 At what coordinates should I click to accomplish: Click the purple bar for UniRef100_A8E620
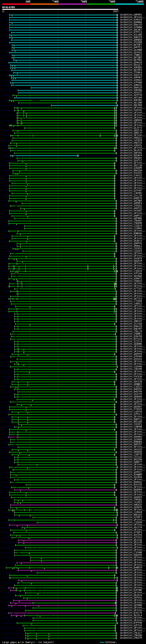64,505
